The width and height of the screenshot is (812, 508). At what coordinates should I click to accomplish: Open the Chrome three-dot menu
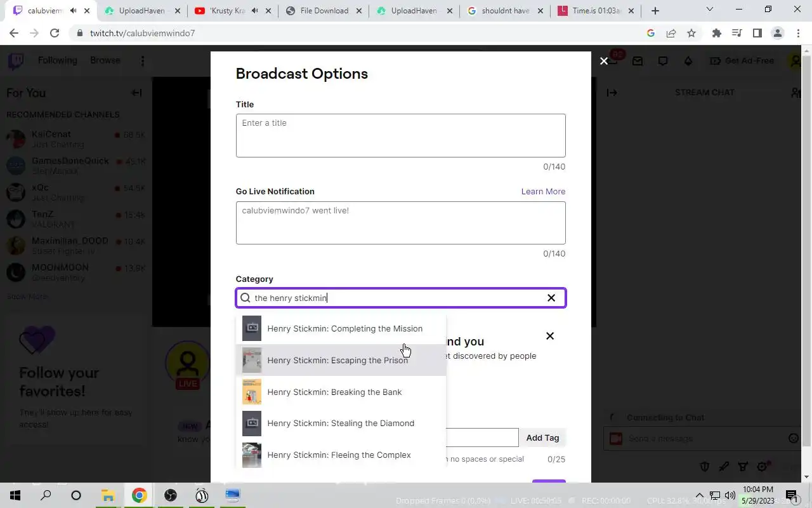[x=798, y=33]
